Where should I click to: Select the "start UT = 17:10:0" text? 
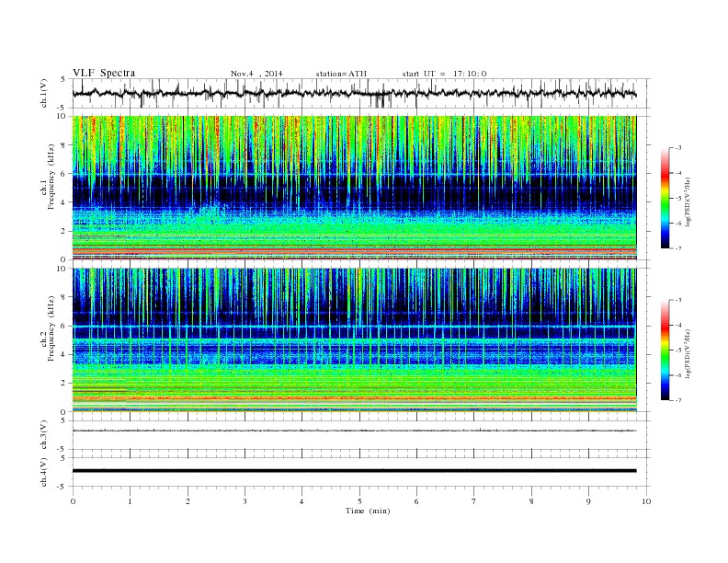tap(444, 74)
